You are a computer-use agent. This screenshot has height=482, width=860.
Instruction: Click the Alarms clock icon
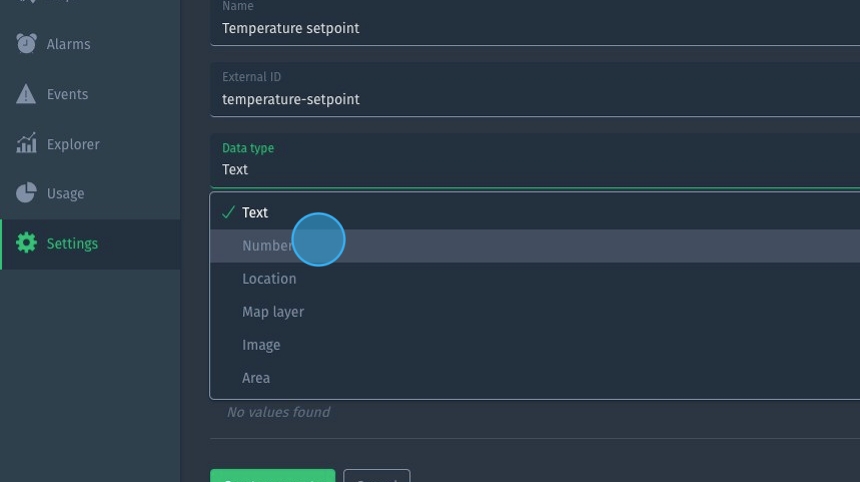(27, 44)
